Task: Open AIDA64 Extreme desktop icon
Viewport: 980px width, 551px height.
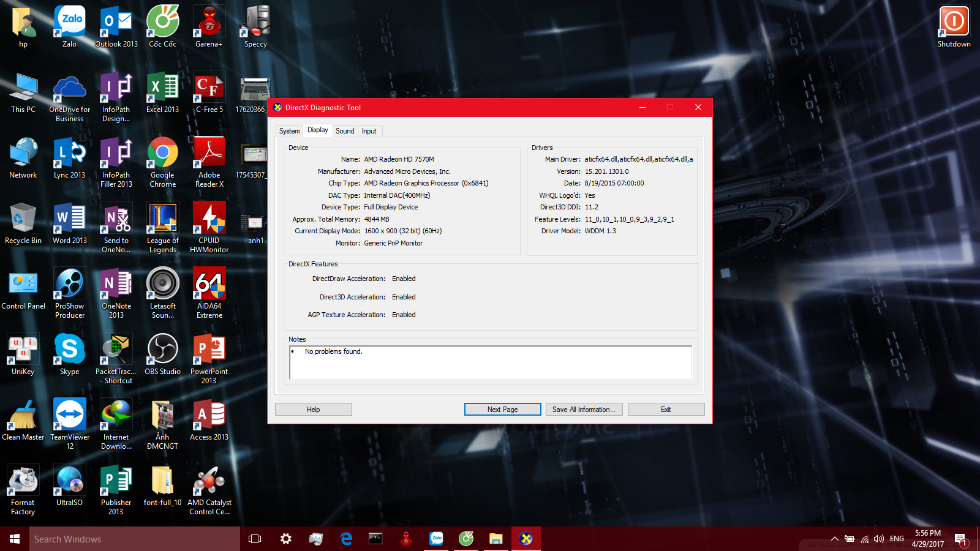Action: [209, 293]
